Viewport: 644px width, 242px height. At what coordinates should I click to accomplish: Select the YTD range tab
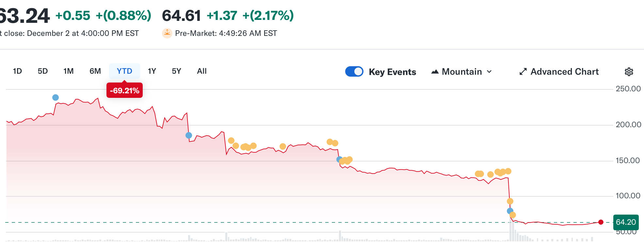[124, 71]
